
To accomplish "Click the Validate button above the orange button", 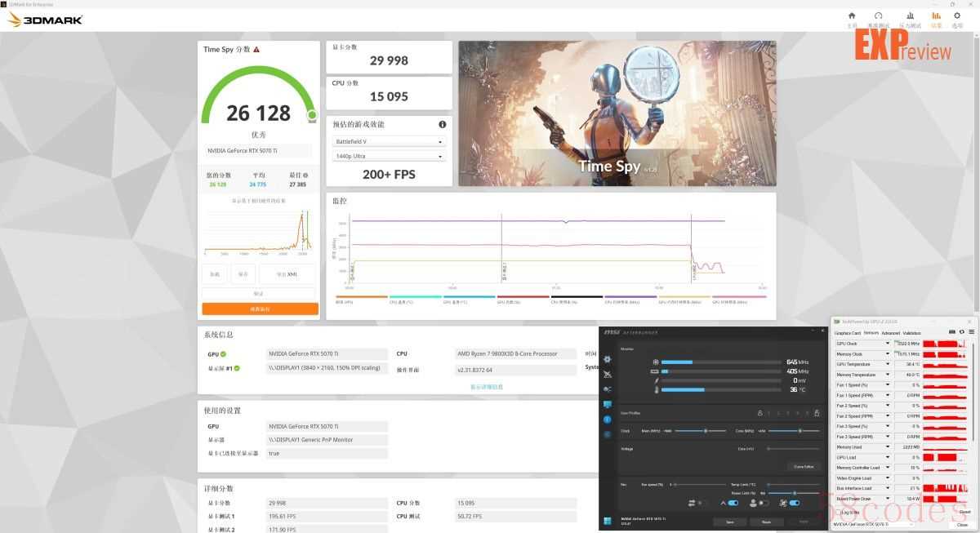I will click(x=258, y=293).
